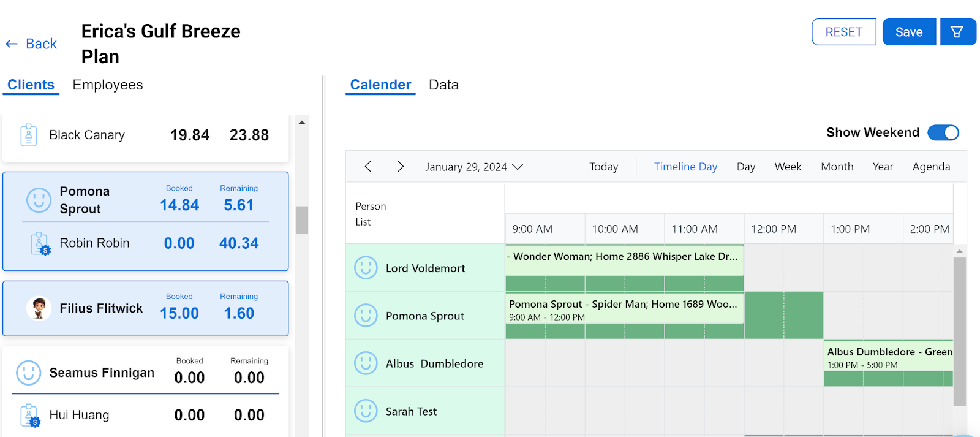Select the Seamus Finnigan client name

pyautogui.click(x=102, y=373)
